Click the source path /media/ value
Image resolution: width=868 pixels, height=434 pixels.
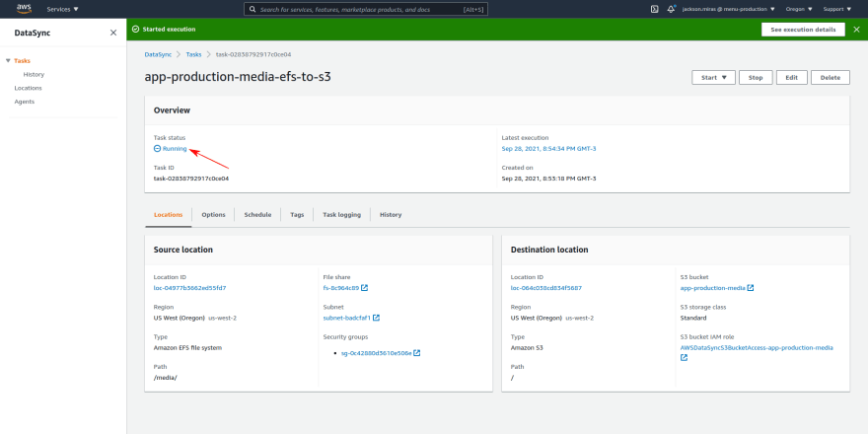[x=165, y=378]
